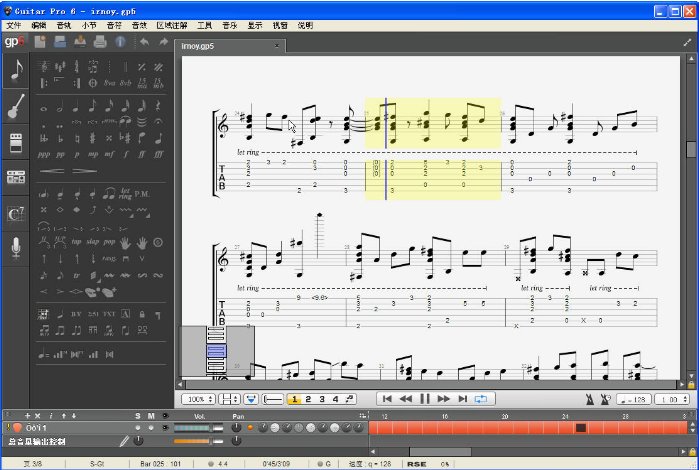
Task: Click the New document toolbar icon
Action: [x=40, y=42]
